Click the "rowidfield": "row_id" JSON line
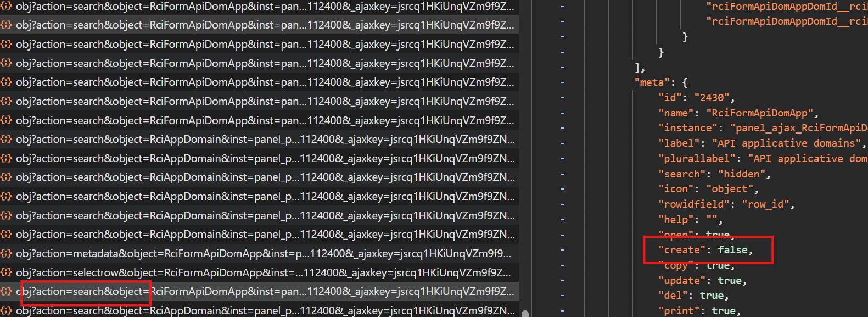The width and height of the screenshot is (868, 317). tap(726, 204)
